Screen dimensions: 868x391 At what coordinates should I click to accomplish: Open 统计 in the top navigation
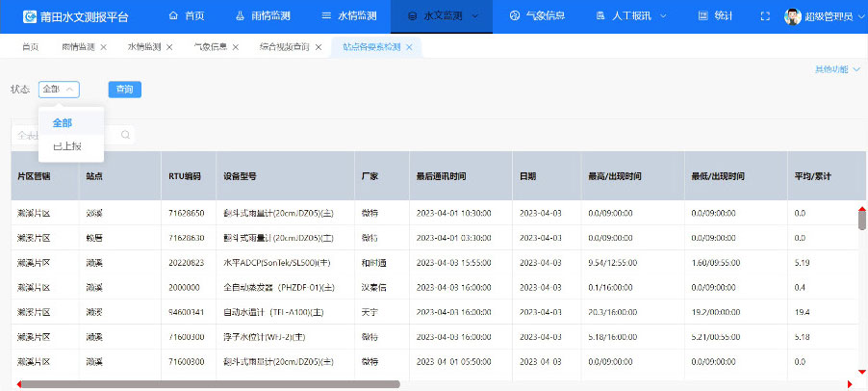(x=716, y=16)
